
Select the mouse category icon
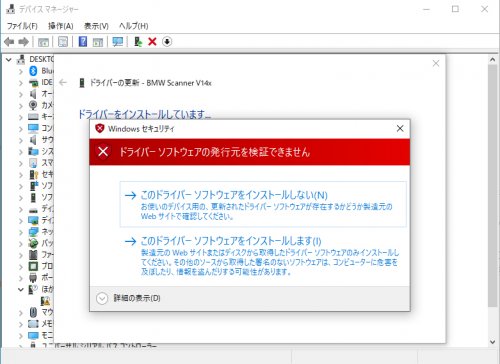coord(33,312)
